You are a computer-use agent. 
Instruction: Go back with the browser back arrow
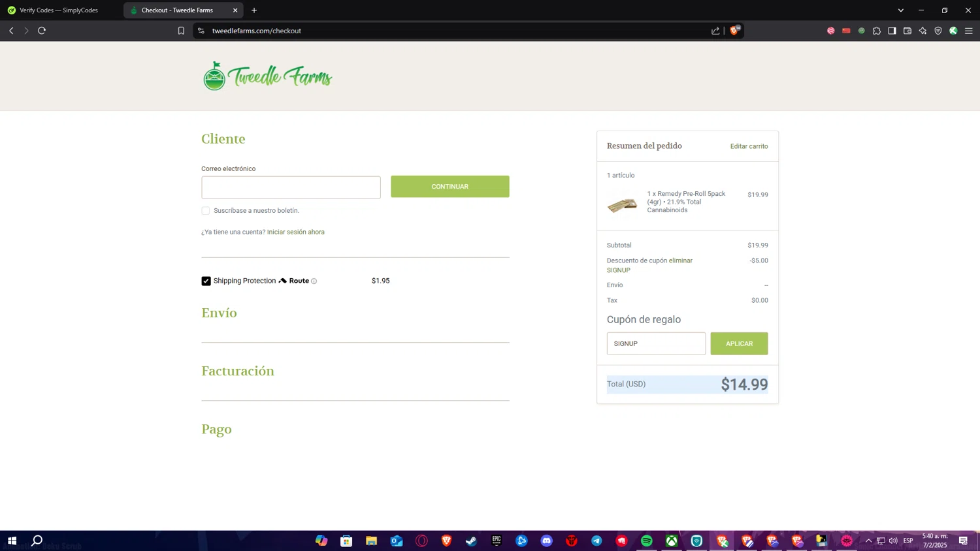point(11,31)
